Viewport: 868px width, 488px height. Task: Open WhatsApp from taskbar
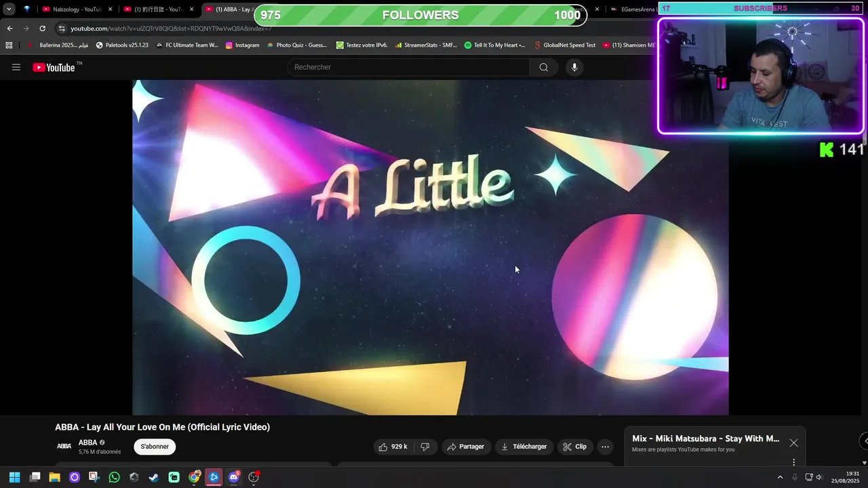[114, 477]
